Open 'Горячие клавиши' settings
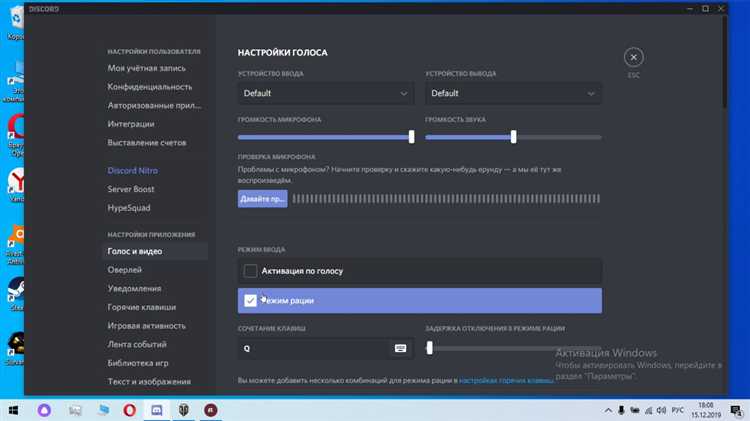 142,307
